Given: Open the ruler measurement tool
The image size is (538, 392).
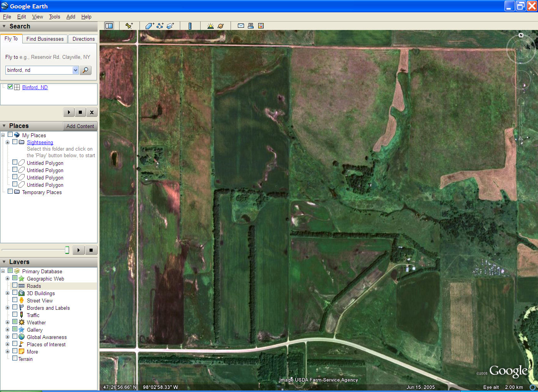Looking at the screenshot, I should (190, 26).
